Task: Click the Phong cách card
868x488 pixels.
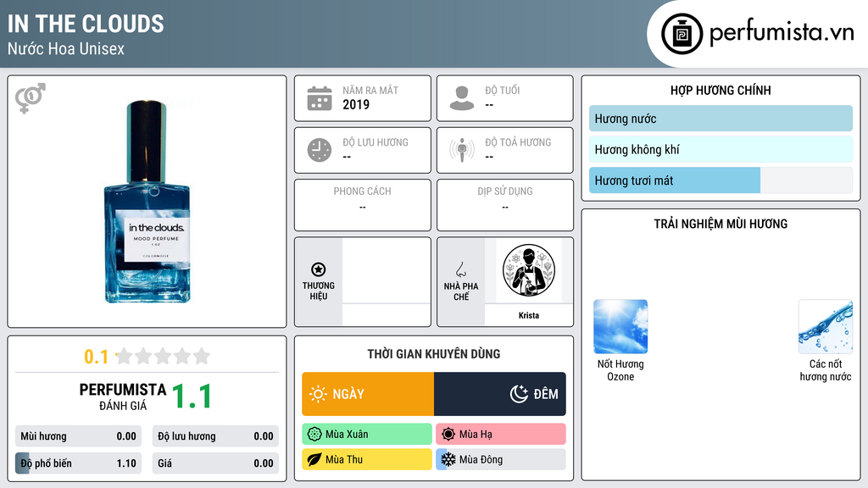Action: coord(363,205)
